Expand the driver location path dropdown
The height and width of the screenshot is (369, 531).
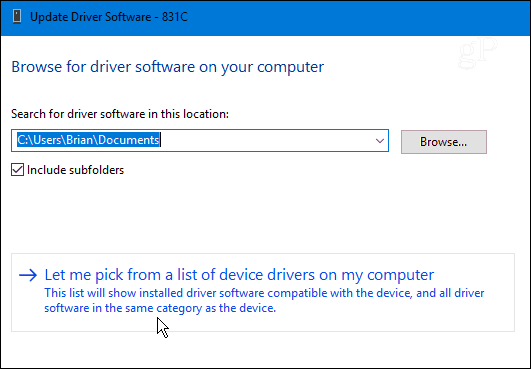[380, 140]
